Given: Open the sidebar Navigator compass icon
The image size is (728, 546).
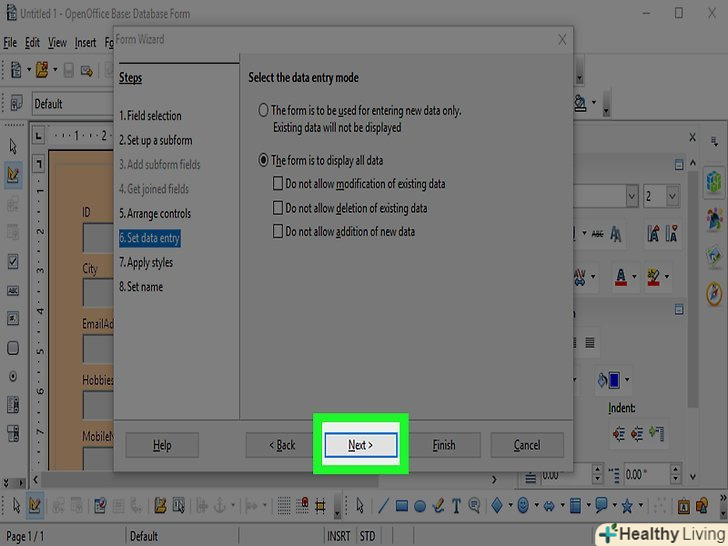Looking at the screenshot, I should coord(714,294).
